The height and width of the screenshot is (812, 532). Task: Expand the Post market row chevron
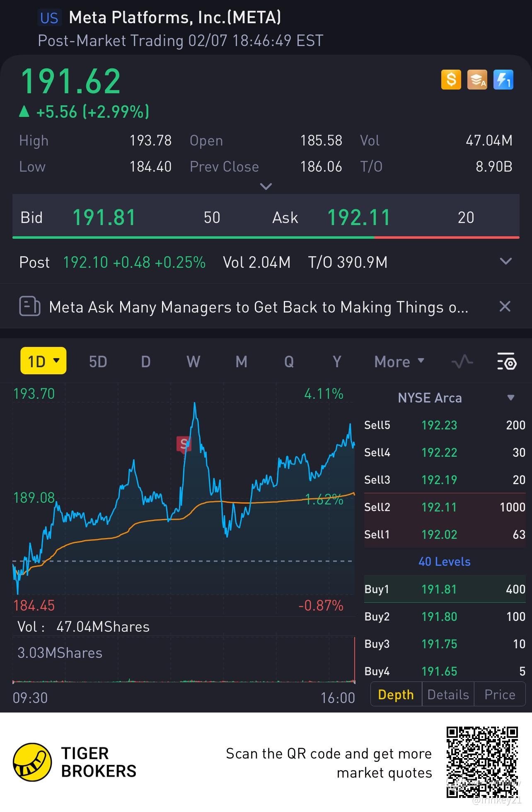(x=506, y=262)
